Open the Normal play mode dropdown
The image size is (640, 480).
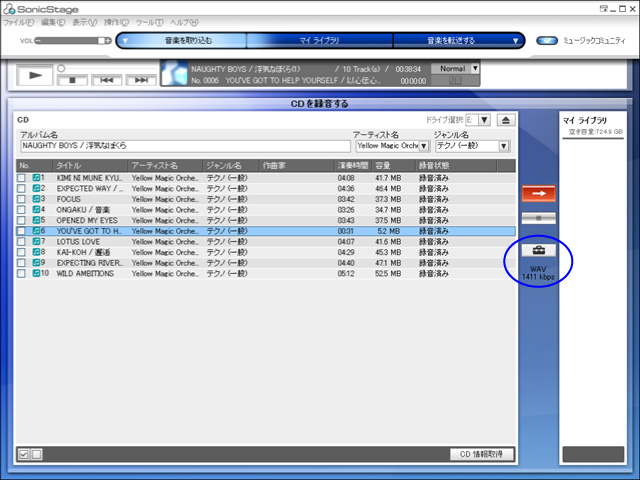475,69
